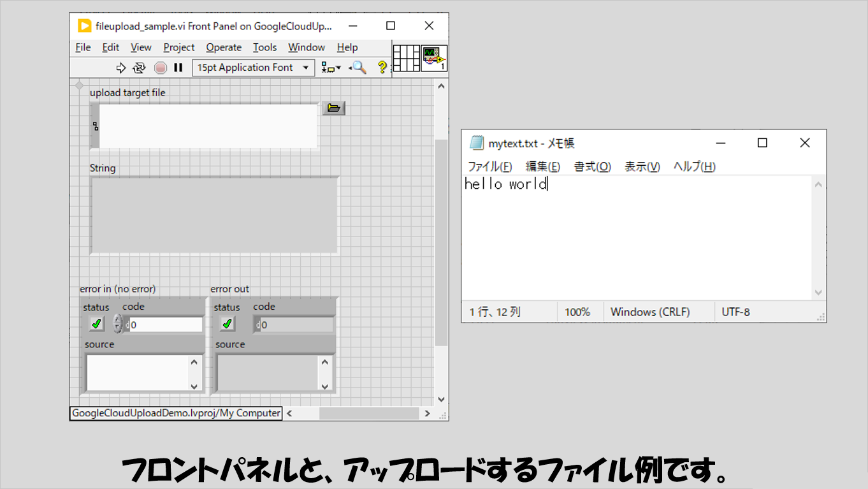Open the Search magnifier tool
The height and width of the screenshot is (489, 868).
[358, 68]
